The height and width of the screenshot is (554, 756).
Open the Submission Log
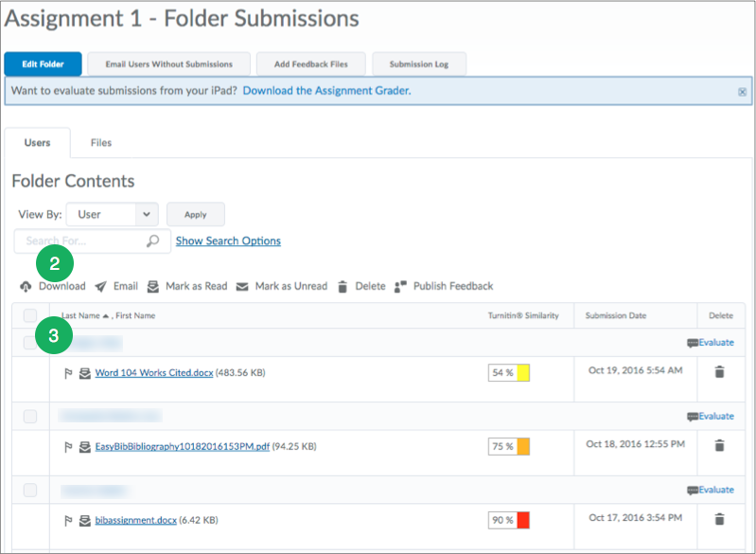(x=419, y=64)
